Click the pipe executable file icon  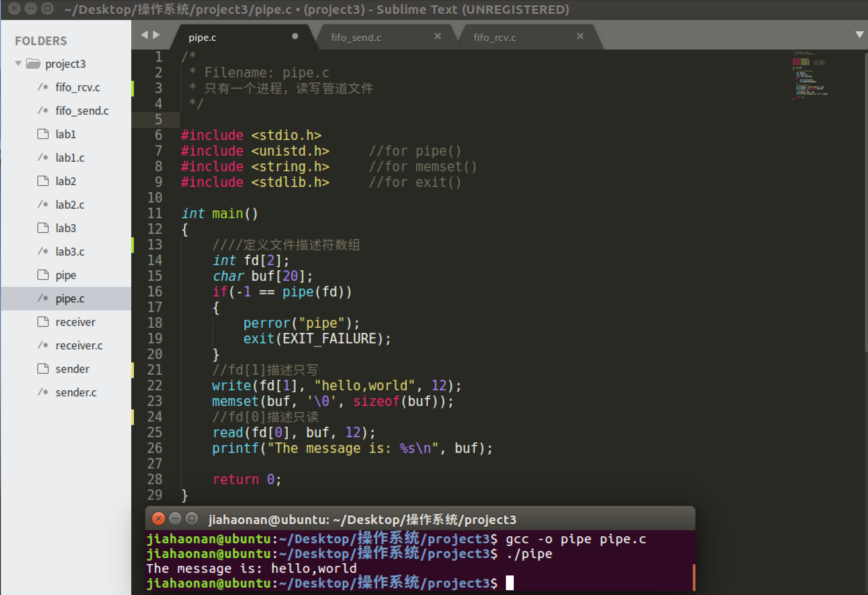point(43,275)
